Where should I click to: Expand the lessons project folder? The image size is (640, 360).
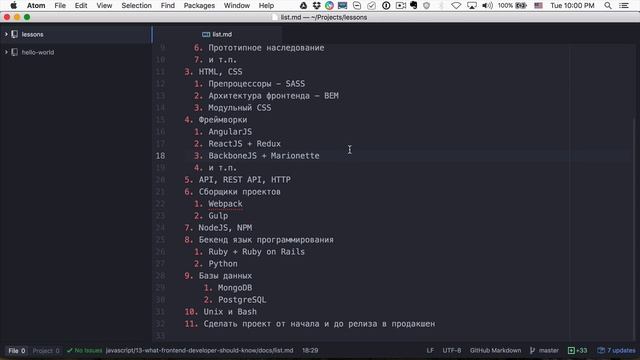(x=6, y=34)
